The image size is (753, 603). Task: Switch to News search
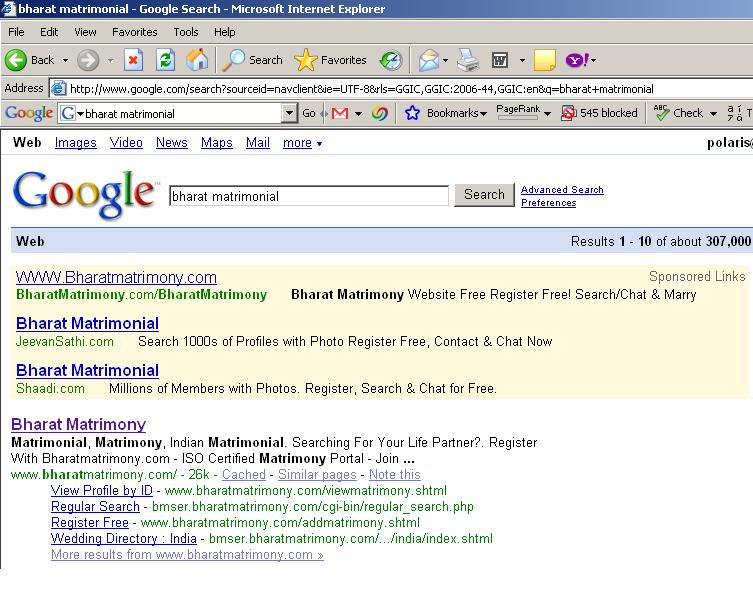coord(171,143)
